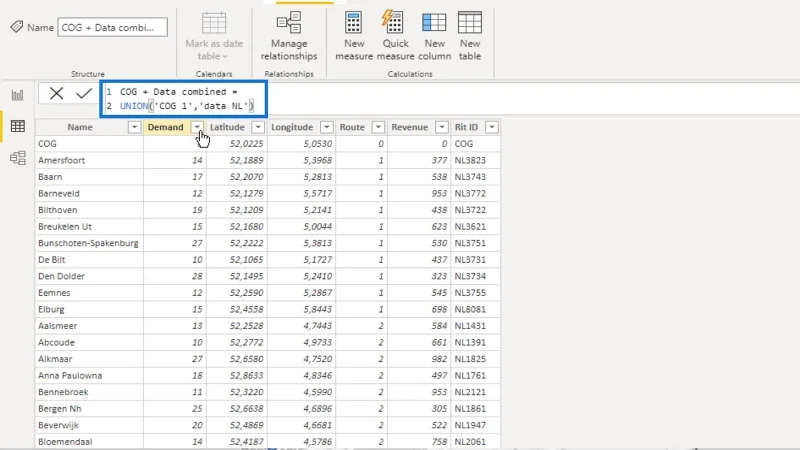The image size is (800, 450).
Task: Click the Beverwijk name cell
Action: [x=89, y=425]
